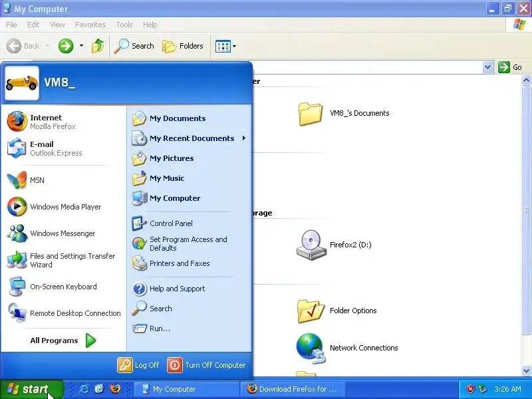Open the Edit menu

(x=33, y=25)
